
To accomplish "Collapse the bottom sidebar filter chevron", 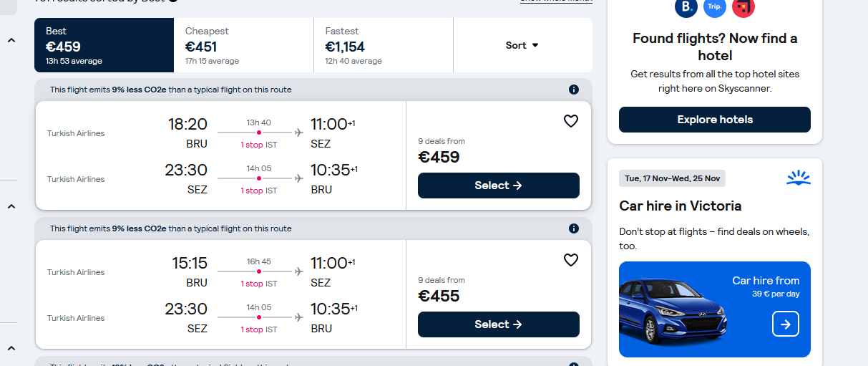I will coord(11,348).
